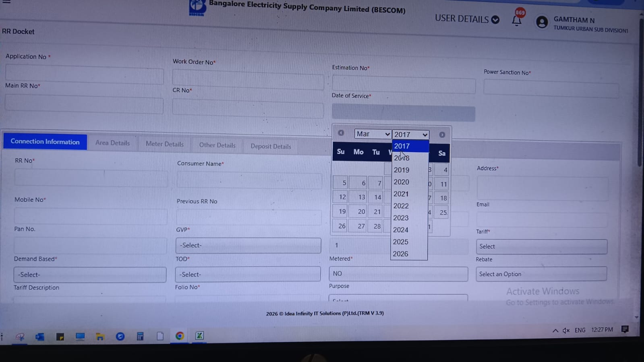Open the TOD select dropdown
The image size is (644, 362).
click(248, 274)
